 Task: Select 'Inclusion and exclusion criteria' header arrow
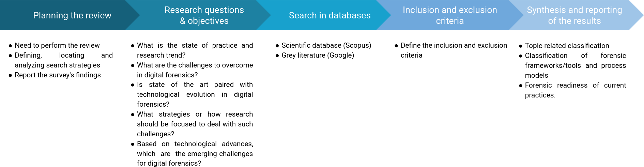coord(450,15)
